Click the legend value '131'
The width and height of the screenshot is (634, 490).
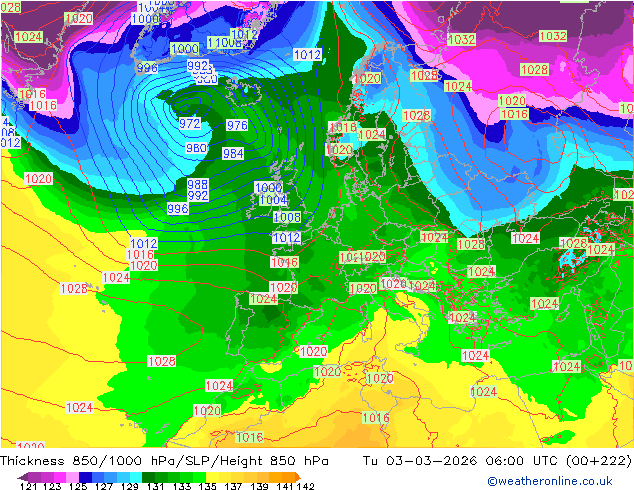tap(156, 486)
